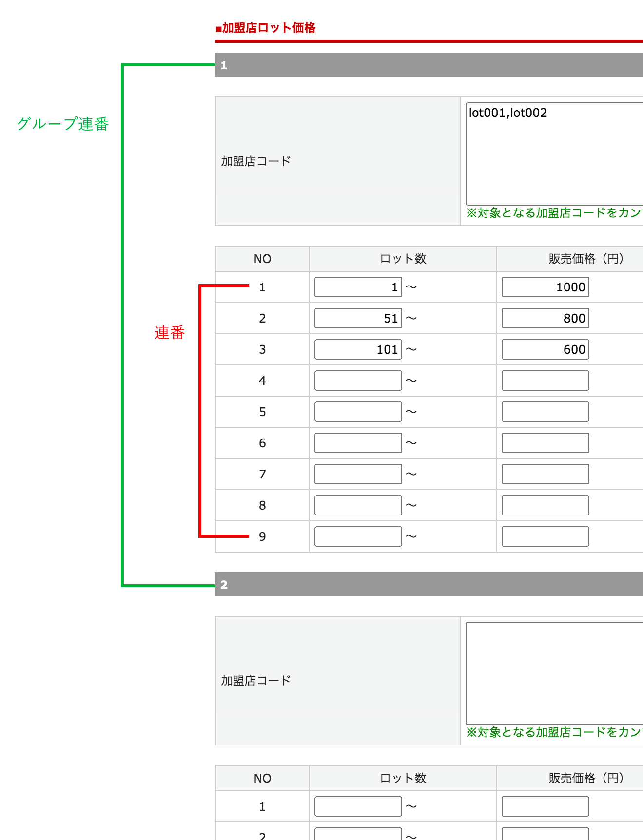
Task: Click the NO column header in group 1
Action: click(262, 259)
